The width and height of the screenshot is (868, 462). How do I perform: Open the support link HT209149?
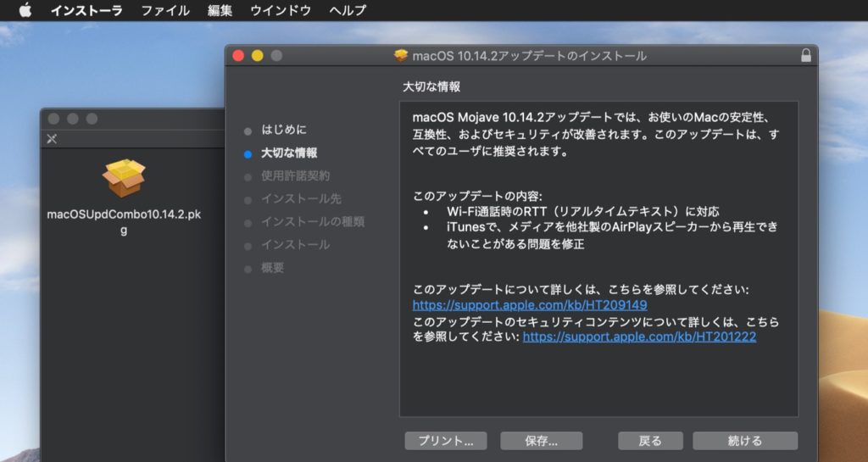coord(530,305)
